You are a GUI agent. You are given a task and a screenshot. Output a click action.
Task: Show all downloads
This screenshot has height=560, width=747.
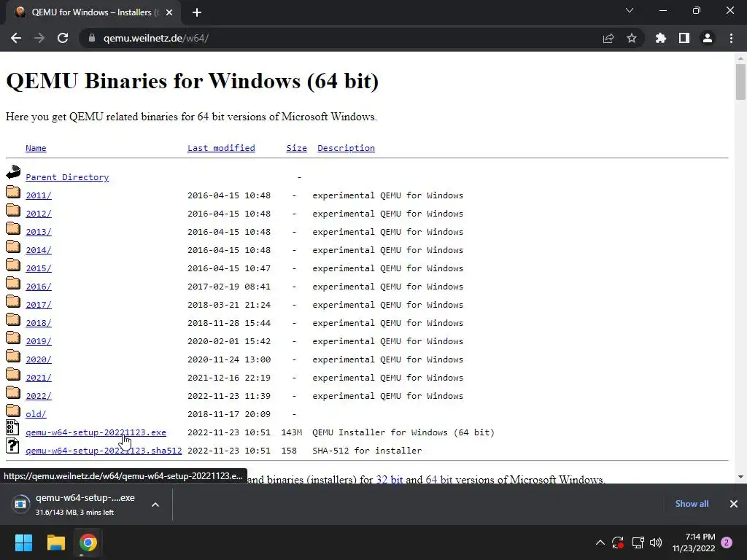[x=692, y=504]
